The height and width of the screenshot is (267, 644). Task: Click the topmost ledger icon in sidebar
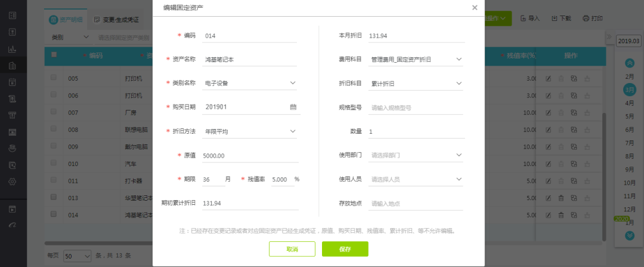pos(13,15)
